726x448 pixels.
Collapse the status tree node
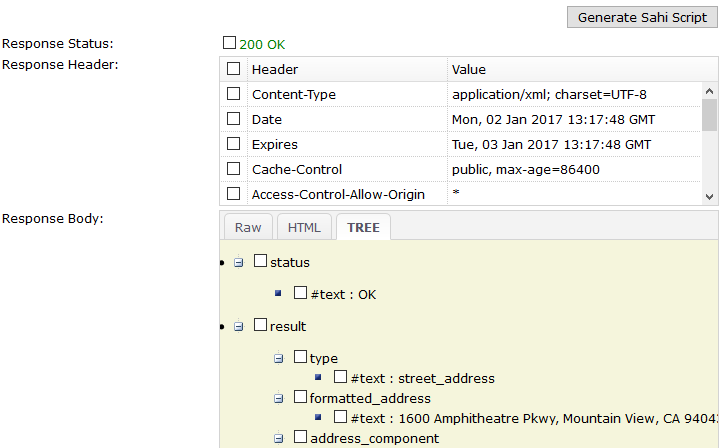point(239,262)
